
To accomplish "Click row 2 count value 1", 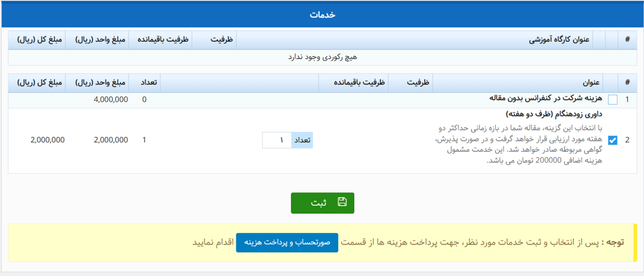I will tap(144, 140).
